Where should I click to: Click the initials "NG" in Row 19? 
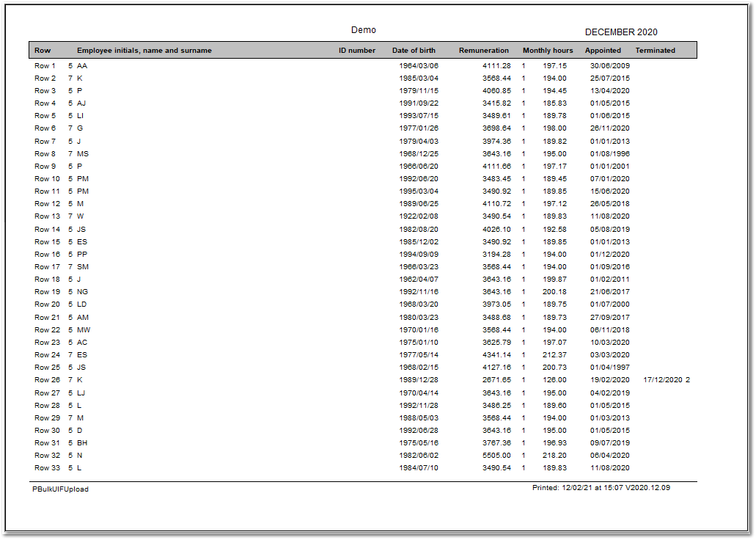coord(82,291)
